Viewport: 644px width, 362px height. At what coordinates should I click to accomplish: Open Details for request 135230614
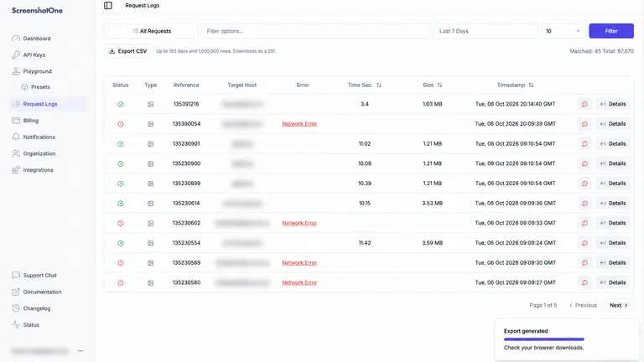point(613,203)
